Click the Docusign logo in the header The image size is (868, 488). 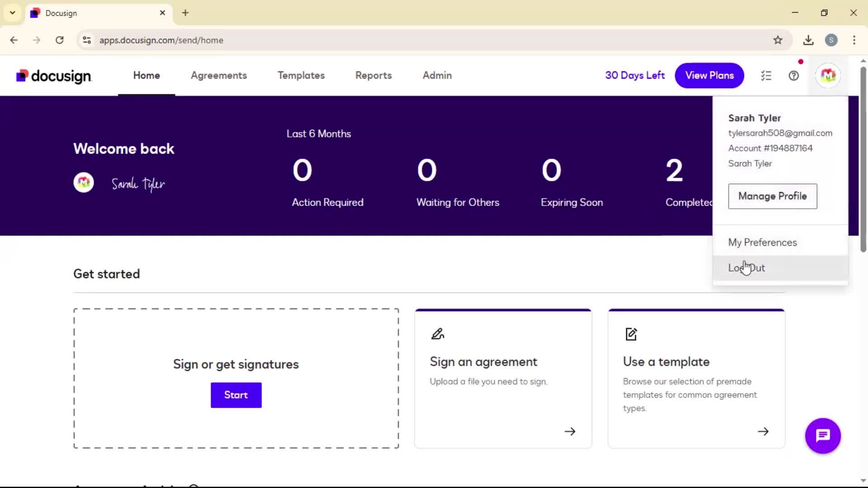point(54,76)
